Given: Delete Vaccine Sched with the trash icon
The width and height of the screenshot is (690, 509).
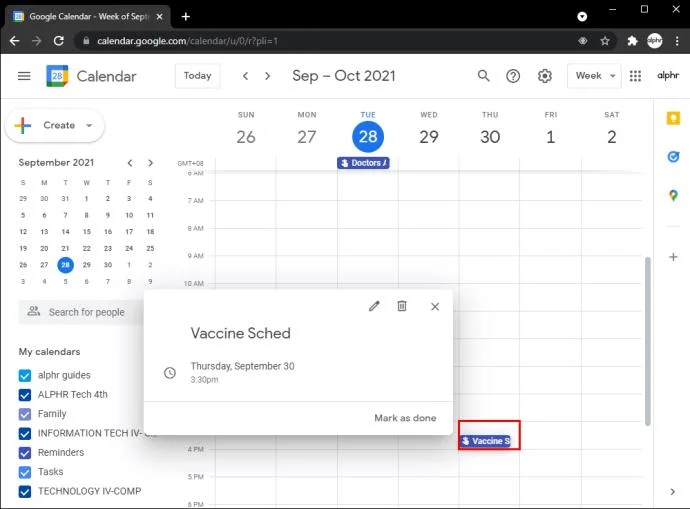Looking at the screenshot, I should pos(402,306).
